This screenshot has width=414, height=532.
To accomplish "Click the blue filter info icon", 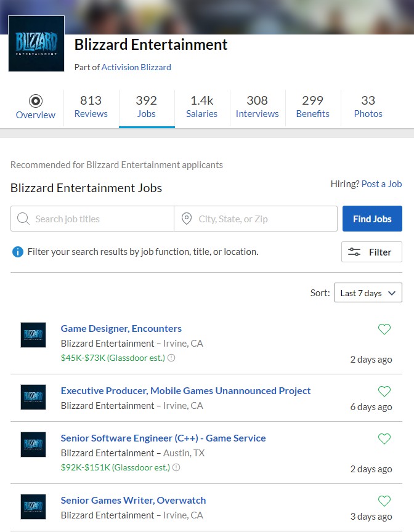I will tap(17, 252).
